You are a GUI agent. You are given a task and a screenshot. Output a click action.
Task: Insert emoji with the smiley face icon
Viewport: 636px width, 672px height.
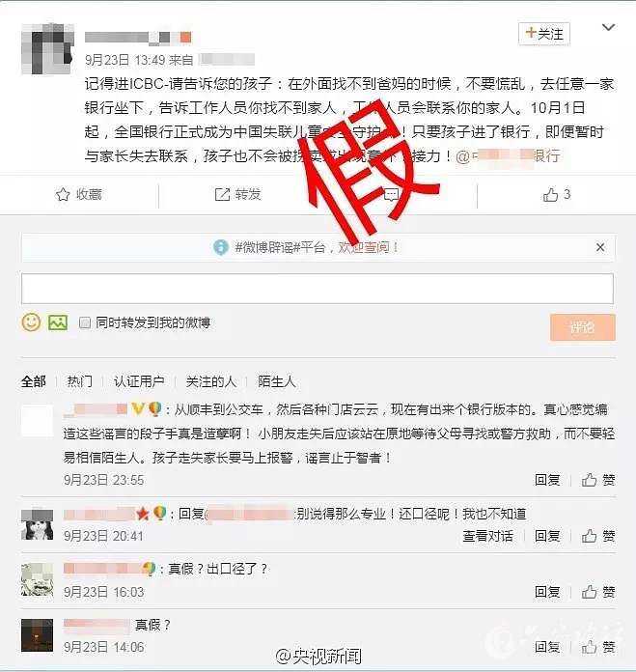tap(31, 322)
